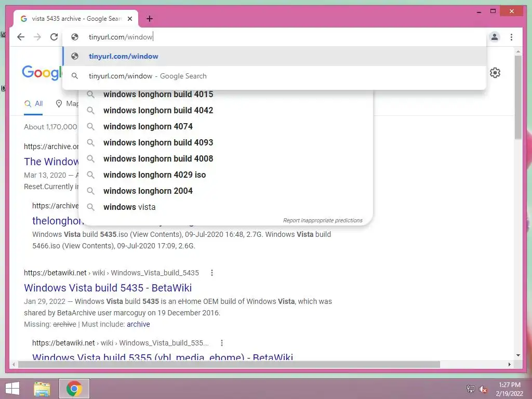The height and width of the screenshot is (399, 532).
Task: Click the 'About 1,170,000' results count text
Action: pos(50,127)
